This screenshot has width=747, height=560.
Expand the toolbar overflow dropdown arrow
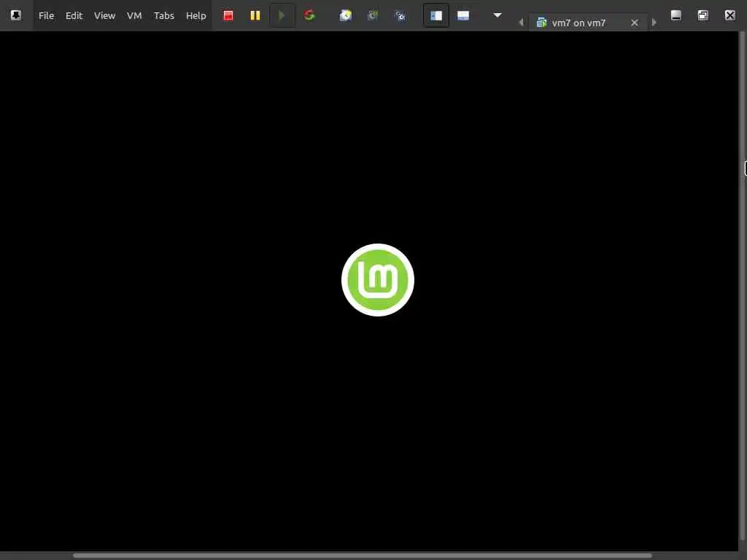click(x=498, y=15)
